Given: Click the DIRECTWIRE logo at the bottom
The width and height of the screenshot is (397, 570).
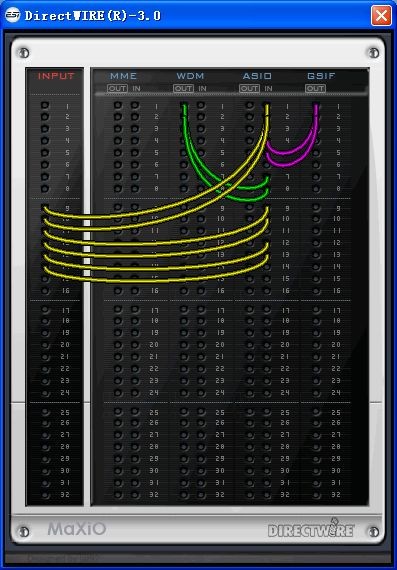Looking at the screenshot, I should [x=311, y=528].
